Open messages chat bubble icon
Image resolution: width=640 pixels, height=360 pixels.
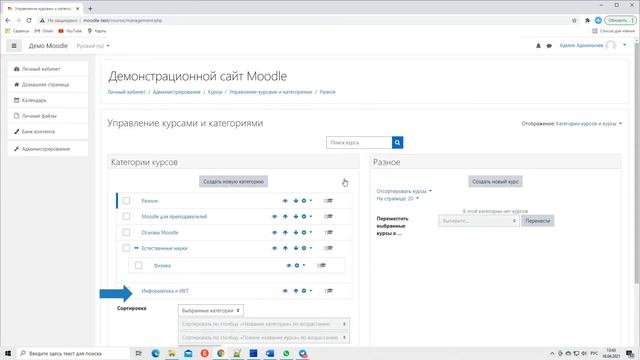(x=549, y=46)
